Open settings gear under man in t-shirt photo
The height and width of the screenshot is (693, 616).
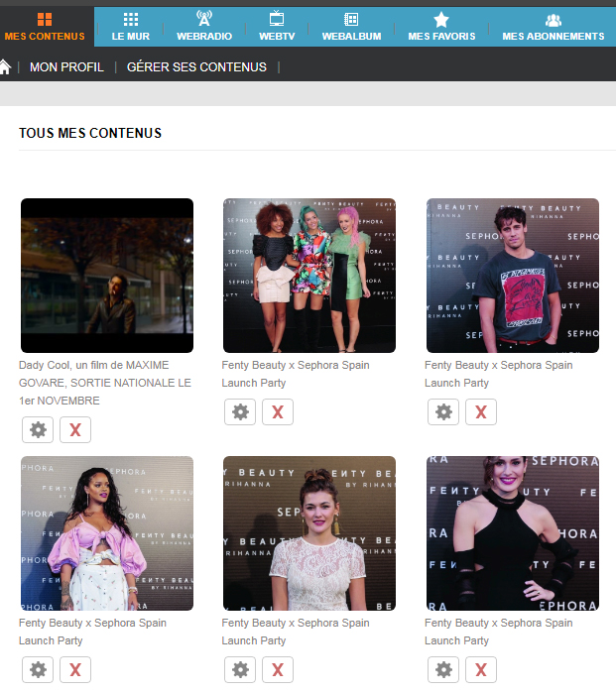[443, 411]
